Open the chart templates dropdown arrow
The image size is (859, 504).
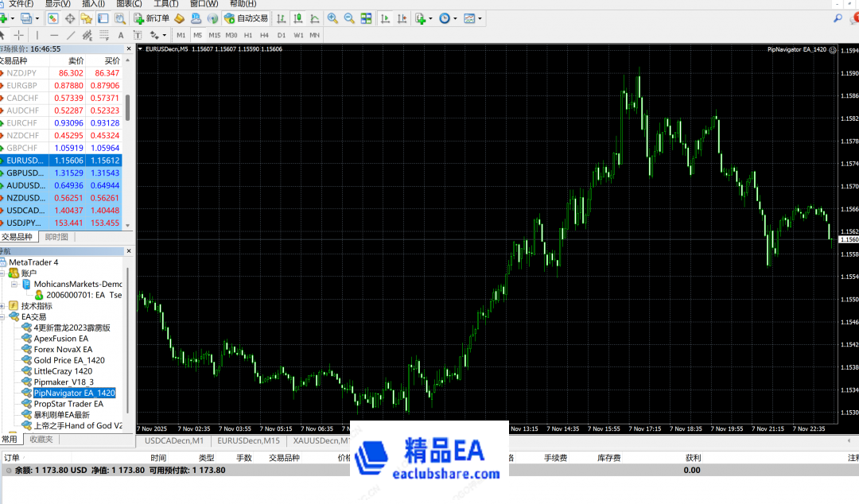coord(480,18)
